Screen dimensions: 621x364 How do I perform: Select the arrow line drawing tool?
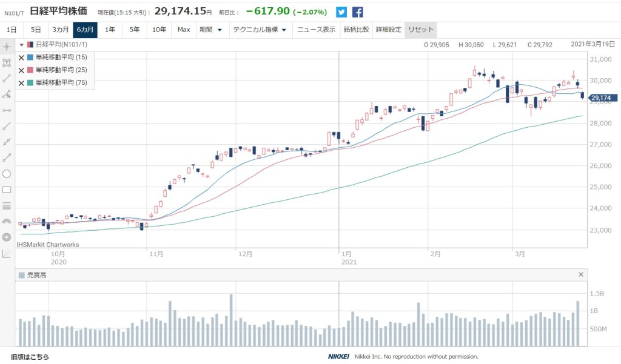(x=7, y=158)
